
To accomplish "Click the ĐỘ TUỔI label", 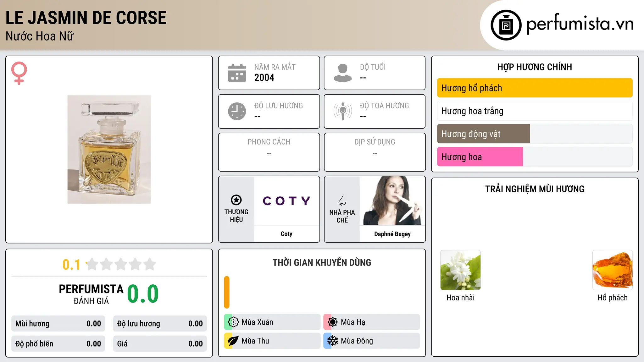I will point(373,67).
